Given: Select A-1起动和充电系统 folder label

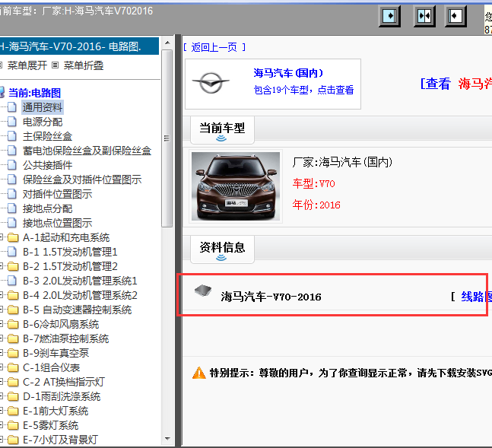Looking at the screenshot, I should 66,237.
